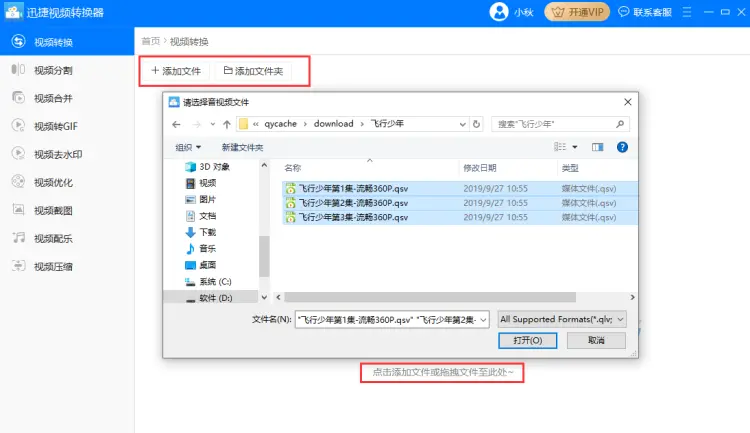Click the 视频压缩 compress icon
The height and width of the screenshot is (433, 750).
(x=18, y=266)
